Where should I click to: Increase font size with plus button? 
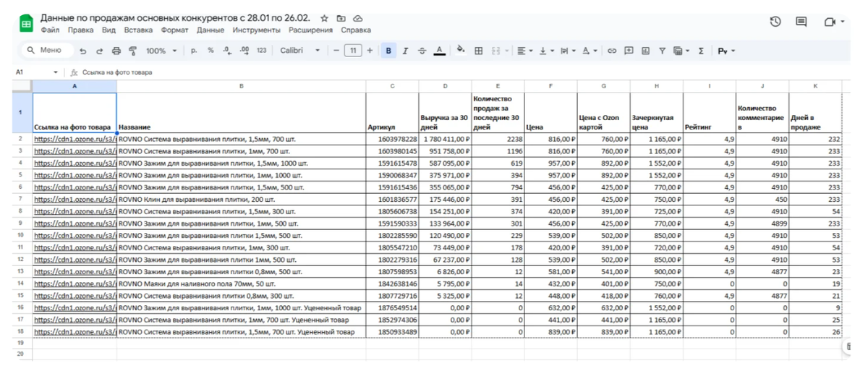[x=370, y=51]
